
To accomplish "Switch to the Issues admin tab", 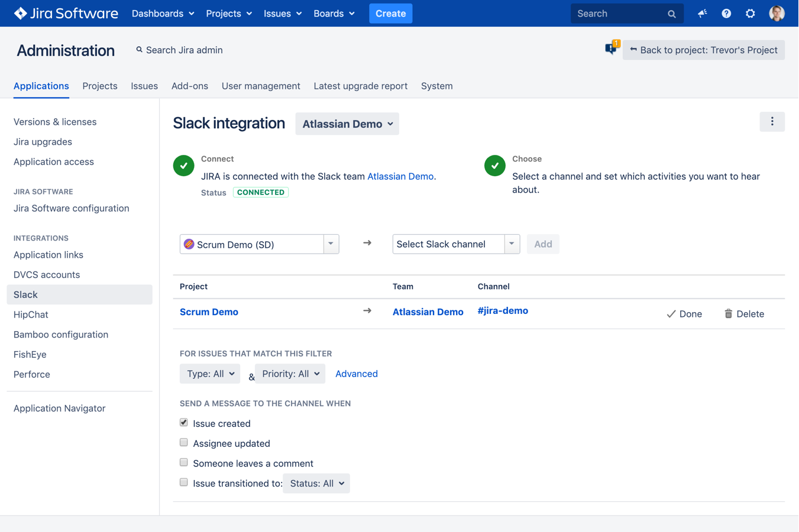I will coord(144,86).
